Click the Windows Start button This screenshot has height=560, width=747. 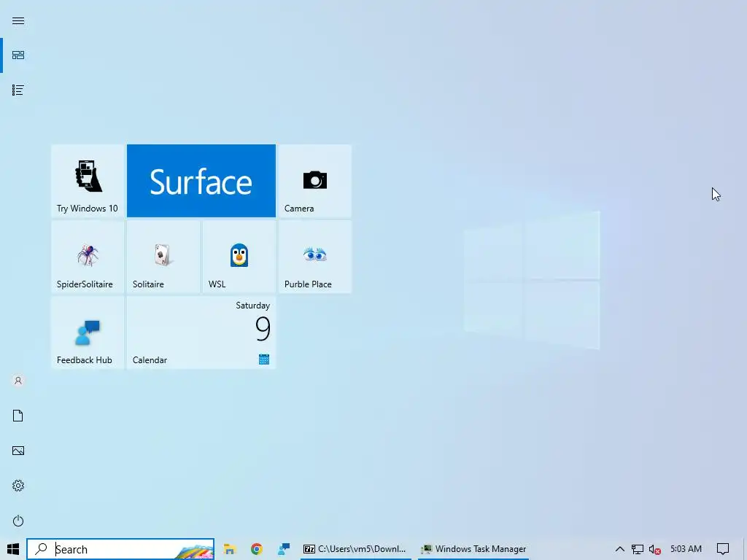13,549
